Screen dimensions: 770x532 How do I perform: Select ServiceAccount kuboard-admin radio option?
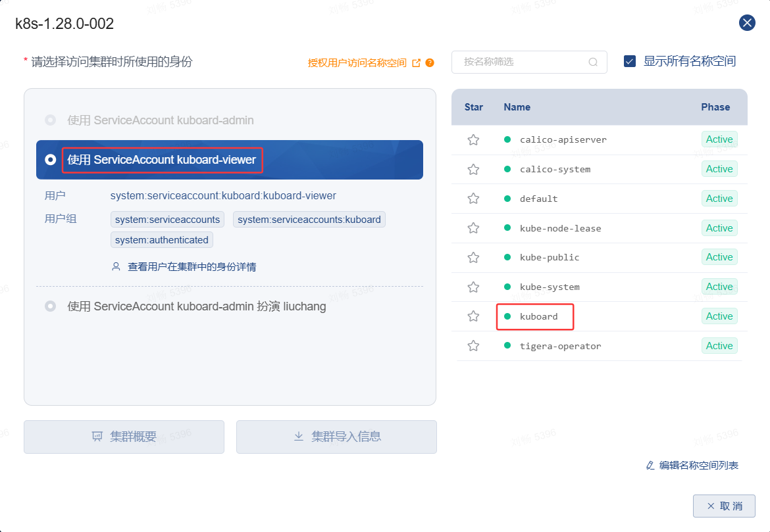pyautogui.click(x=50, y=120)
